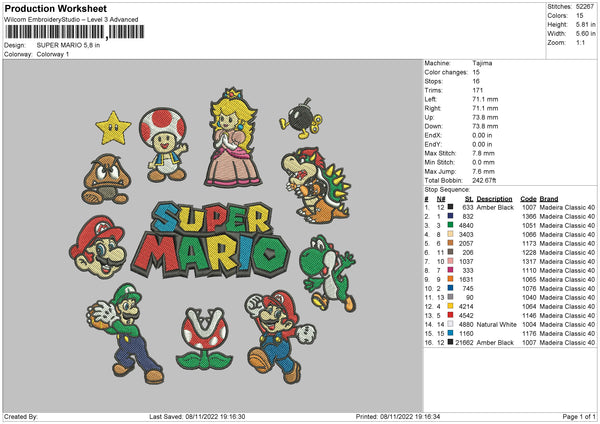The height and width of the screenshot is (424, 600).
Task: Pick the green swatch in stop 3
Action: click(x=452, y=226)
